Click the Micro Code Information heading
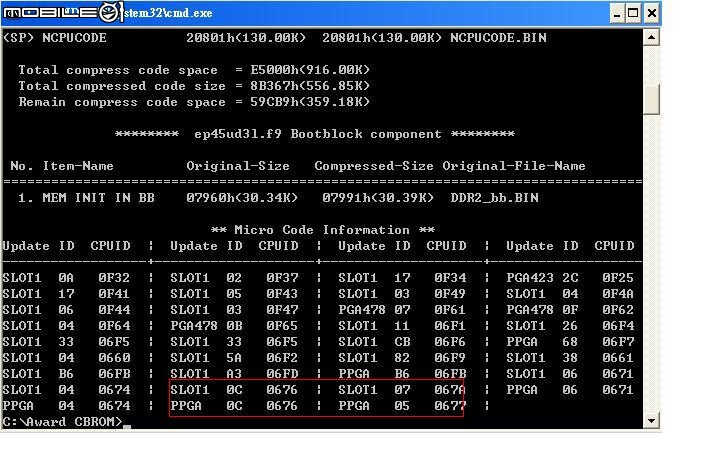This screenshot has height=450, width=720. coord(323,230)
